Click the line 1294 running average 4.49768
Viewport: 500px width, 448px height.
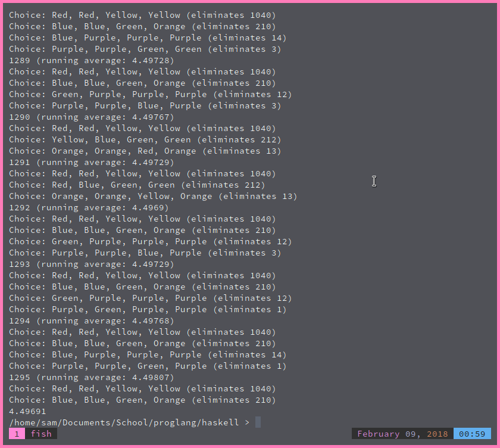tap(92, 321)
